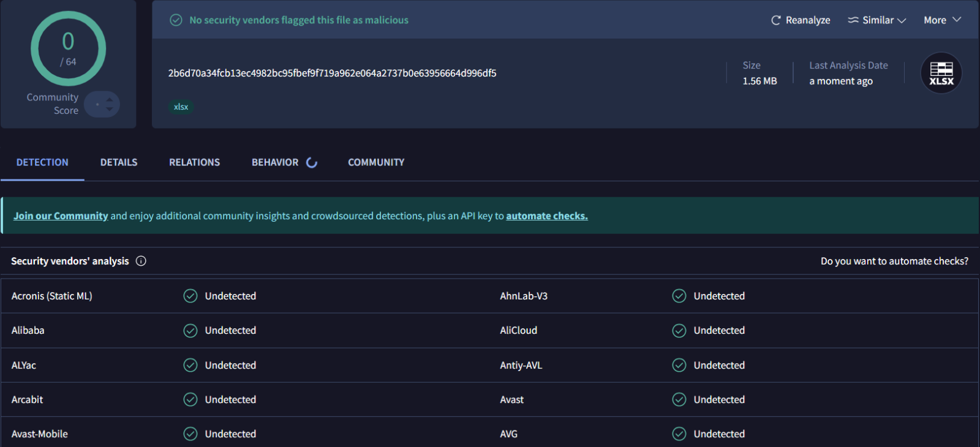Go to the Community tab
980x447 pixels.
(x=376, y=162)
